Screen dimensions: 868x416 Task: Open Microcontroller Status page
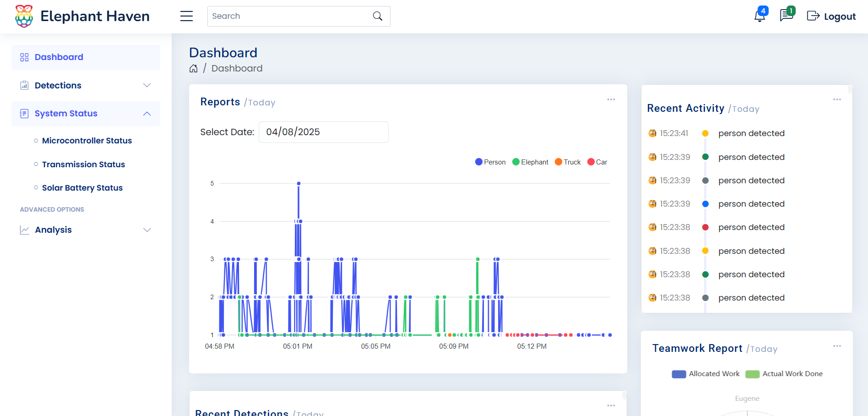pos(87,141)
